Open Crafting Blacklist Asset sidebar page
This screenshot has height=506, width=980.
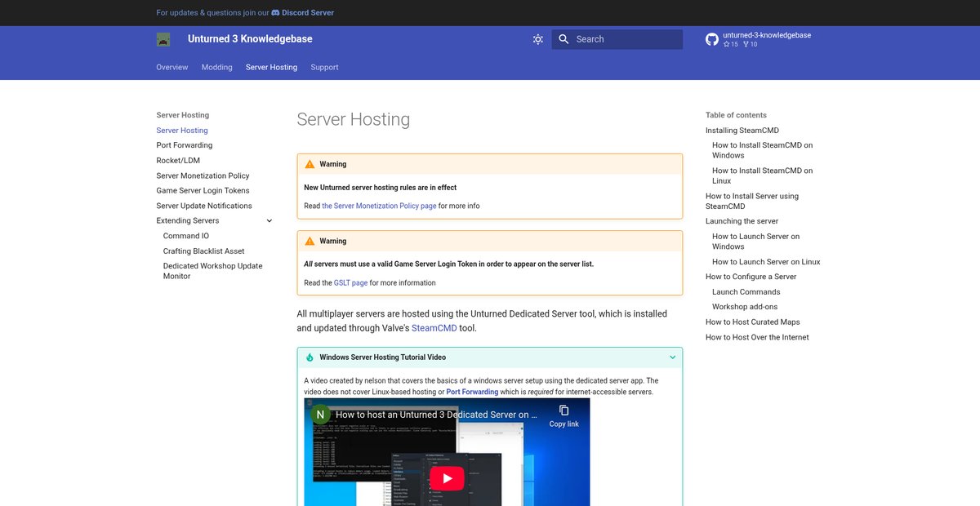tap(204, 251)
